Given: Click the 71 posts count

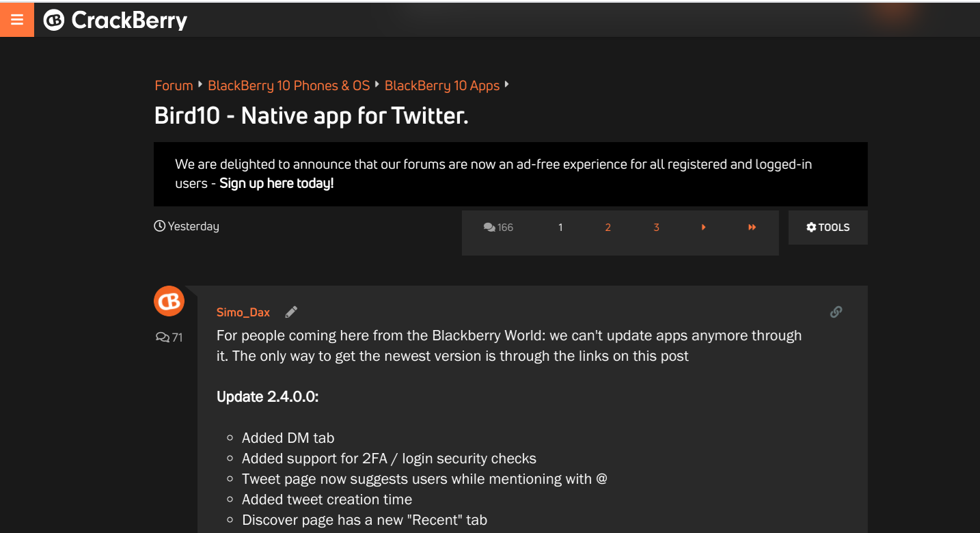Looking at the screenshot, I should [x=169, y=338].
